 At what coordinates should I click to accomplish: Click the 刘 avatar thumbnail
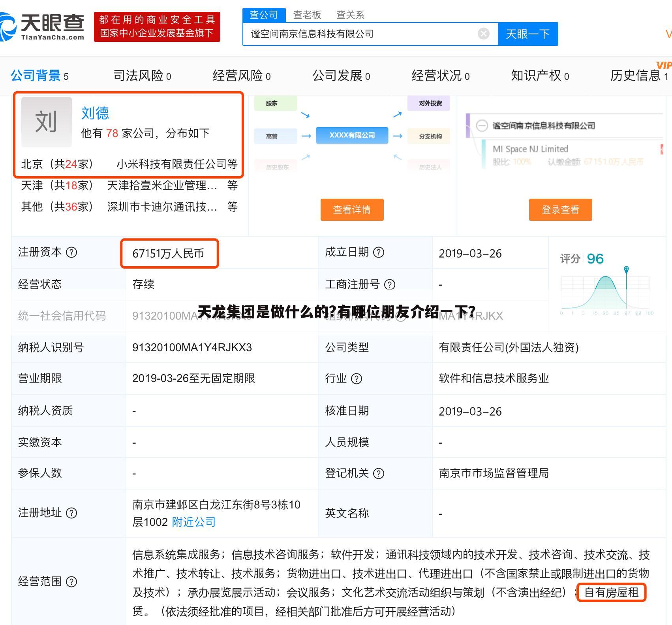pos(47,122)
